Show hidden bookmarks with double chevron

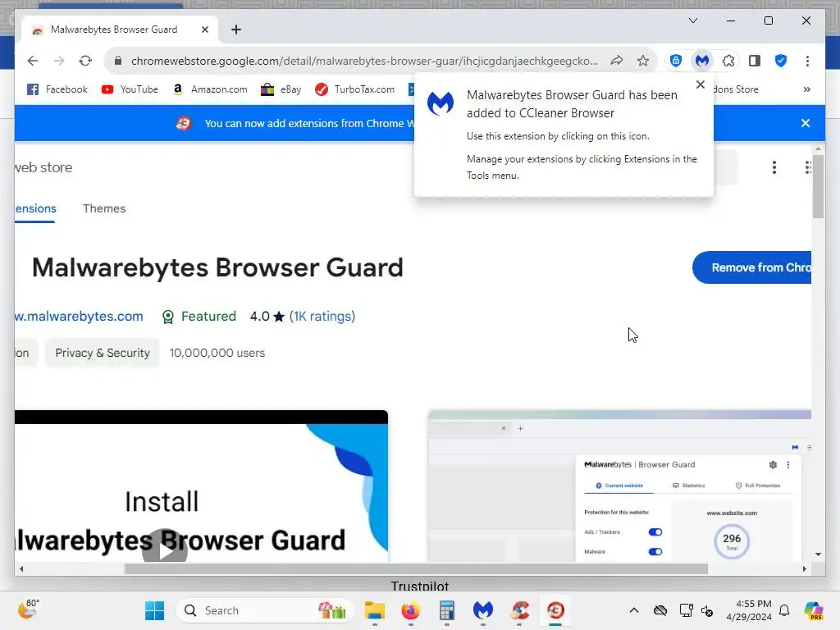click(807, 89)
